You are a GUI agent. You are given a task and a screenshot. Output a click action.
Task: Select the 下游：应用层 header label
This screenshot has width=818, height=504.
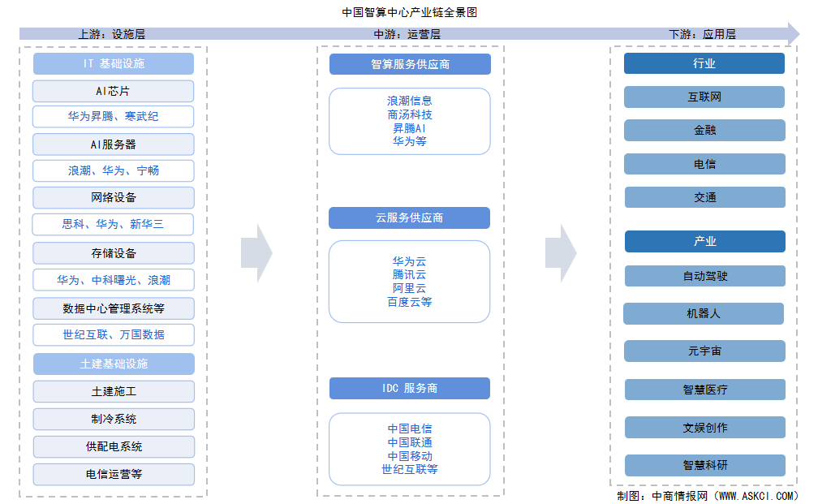coord(702,34)
